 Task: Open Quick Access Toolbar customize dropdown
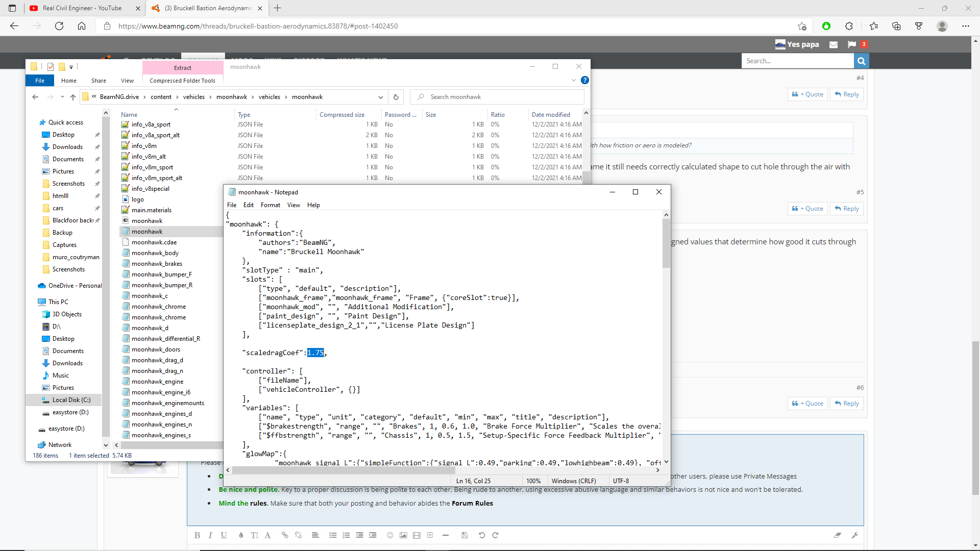[x=71, y=67]
